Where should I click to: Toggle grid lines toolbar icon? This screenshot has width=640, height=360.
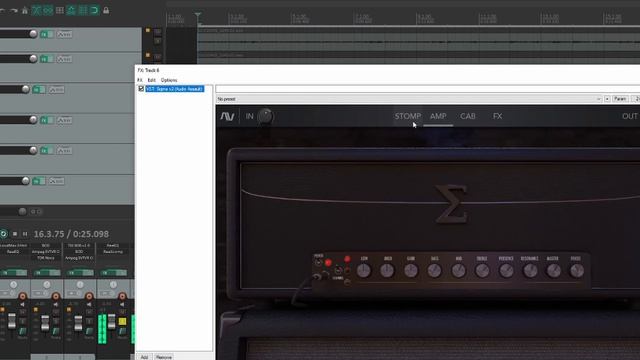(83, 11)
